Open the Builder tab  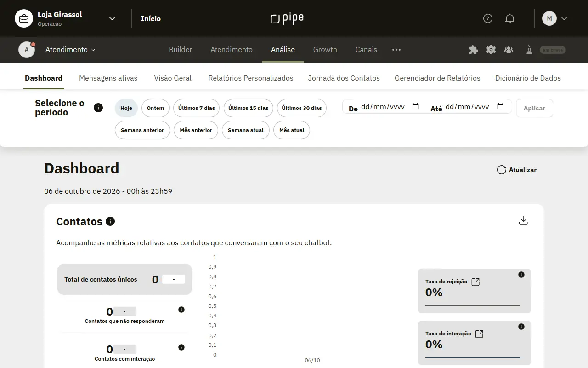pyautogui.click(x=181, y=50)
